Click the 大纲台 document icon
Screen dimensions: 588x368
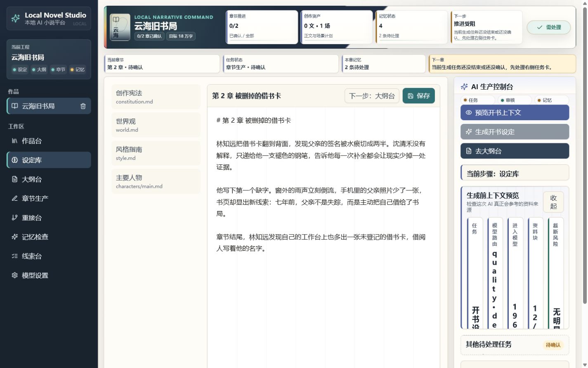click(x=14, y=179)
